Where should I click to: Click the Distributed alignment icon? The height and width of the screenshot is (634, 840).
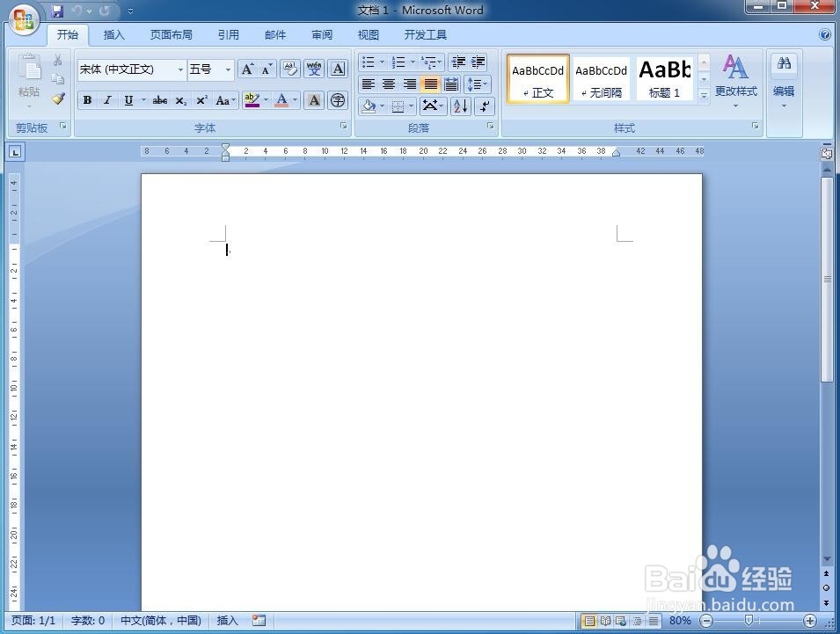tap(451, 84)
